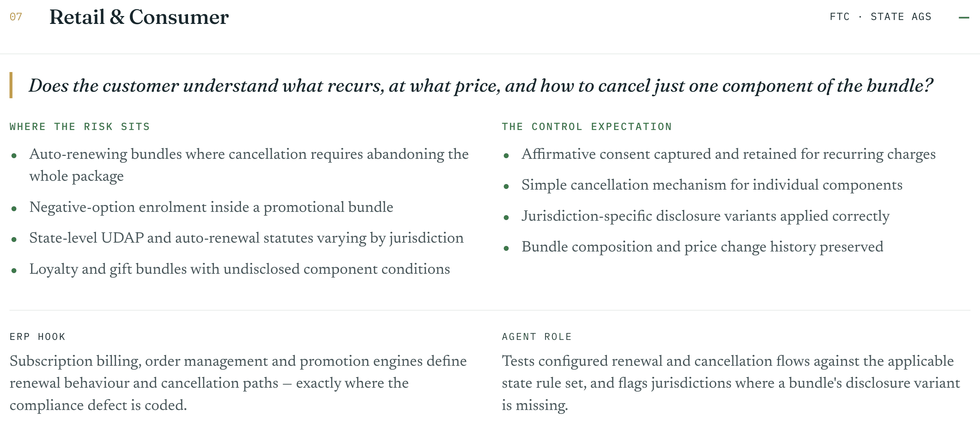Click the Tests configured renewal flows paragraph
The image size is (980, 427).
[731, 383]
